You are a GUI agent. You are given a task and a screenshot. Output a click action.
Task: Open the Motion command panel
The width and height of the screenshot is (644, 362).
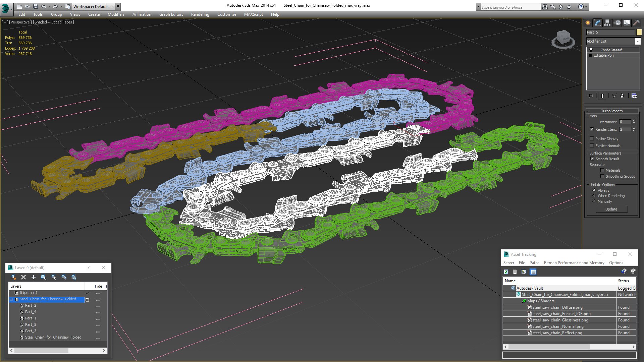617,23
